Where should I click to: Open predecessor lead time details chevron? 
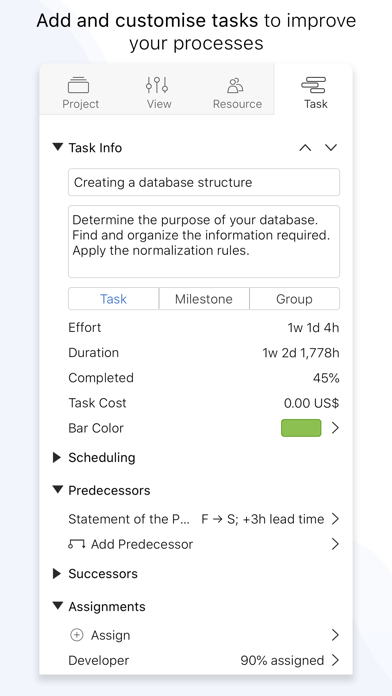pyautogui.click(x=335, y=519)
